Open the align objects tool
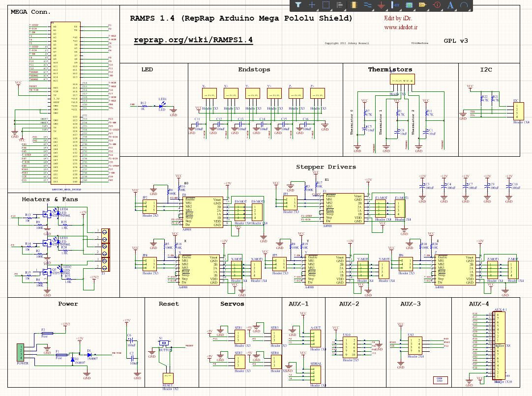The image size is (532, 396). pos(340,5)
